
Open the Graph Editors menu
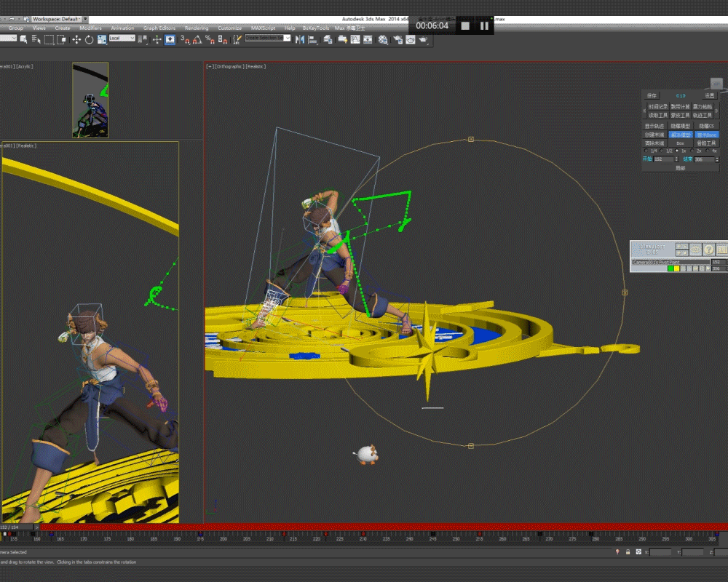tap(159, 28)
